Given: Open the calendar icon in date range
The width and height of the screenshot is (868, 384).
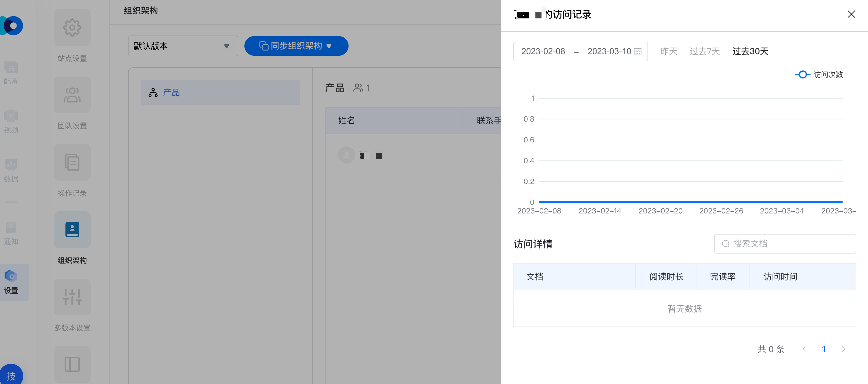Looking at the screenshot, I should click(x=637, y=51).
